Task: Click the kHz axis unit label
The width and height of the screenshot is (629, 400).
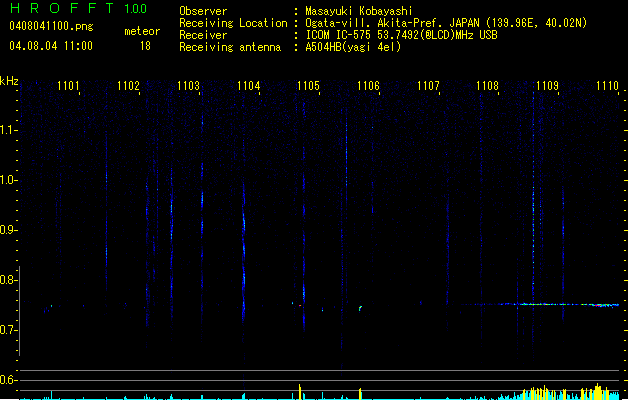Action: [x=9, y=81]
